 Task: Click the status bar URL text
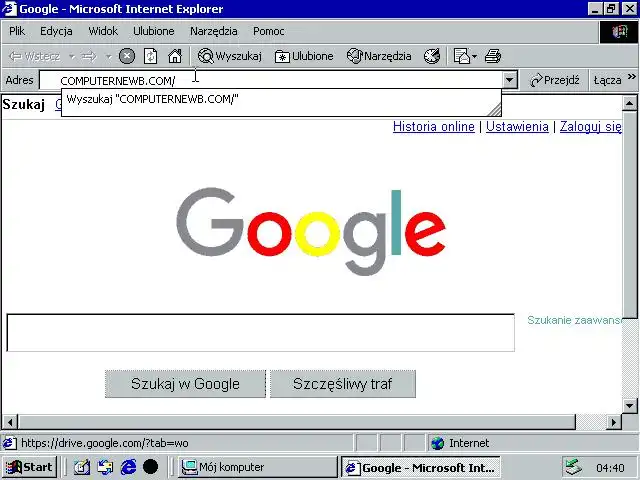[x=104, y=443]
